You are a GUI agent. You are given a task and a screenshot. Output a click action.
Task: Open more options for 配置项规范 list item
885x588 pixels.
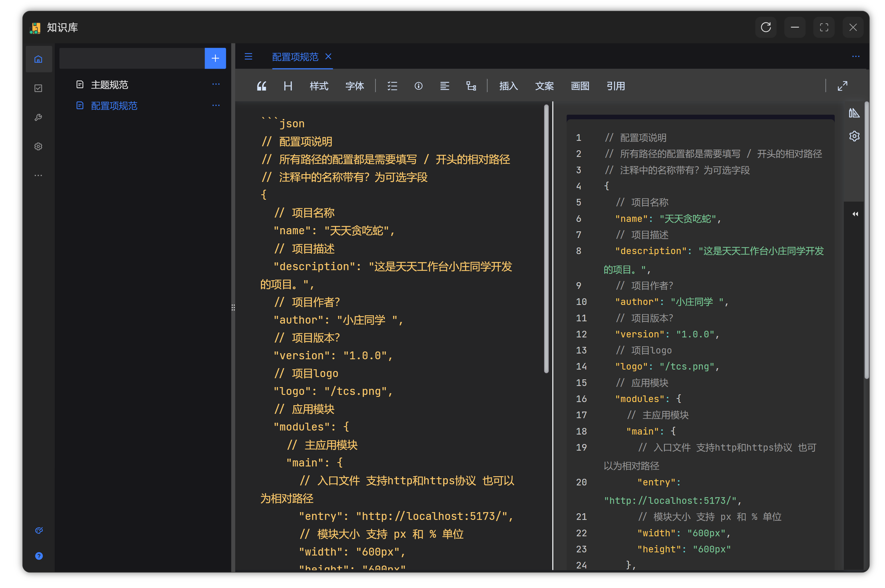click(x=216, y=105)
